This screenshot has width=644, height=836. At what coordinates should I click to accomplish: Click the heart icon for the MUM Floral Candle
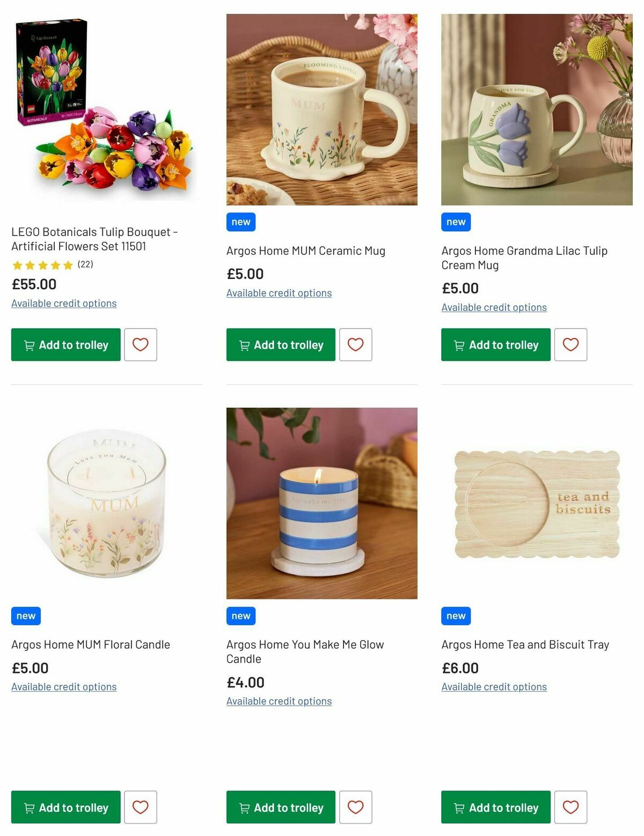pyautogui.click(x=140, y=807)
